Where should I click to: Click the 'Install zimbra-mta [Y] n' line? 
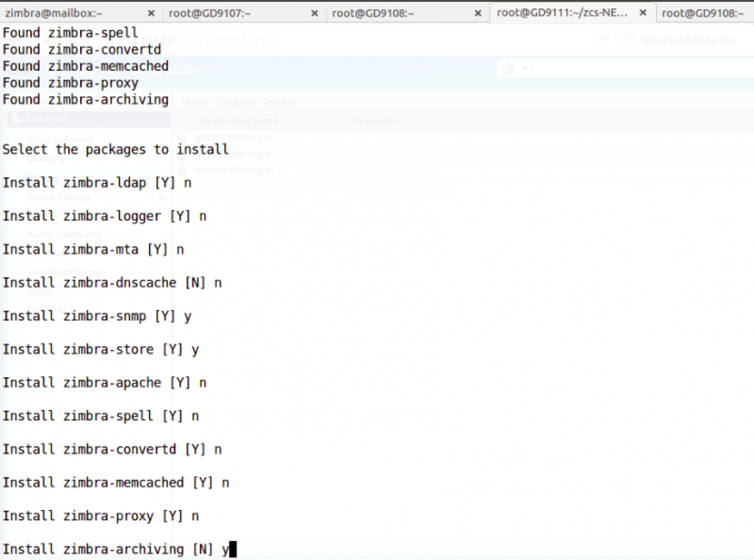point(93,249)
